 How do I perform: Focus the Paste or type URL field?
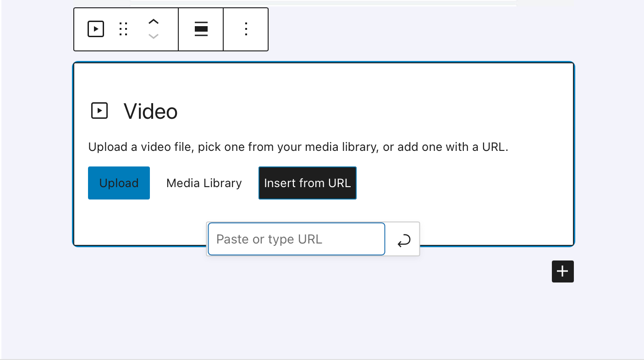point(296,239)
